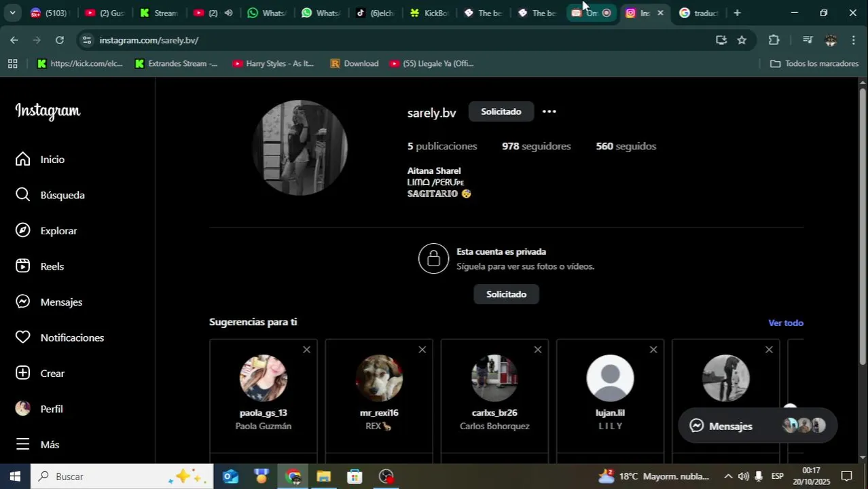Dismiss carlxs_br26 suggestion

[x=537, y=350]
